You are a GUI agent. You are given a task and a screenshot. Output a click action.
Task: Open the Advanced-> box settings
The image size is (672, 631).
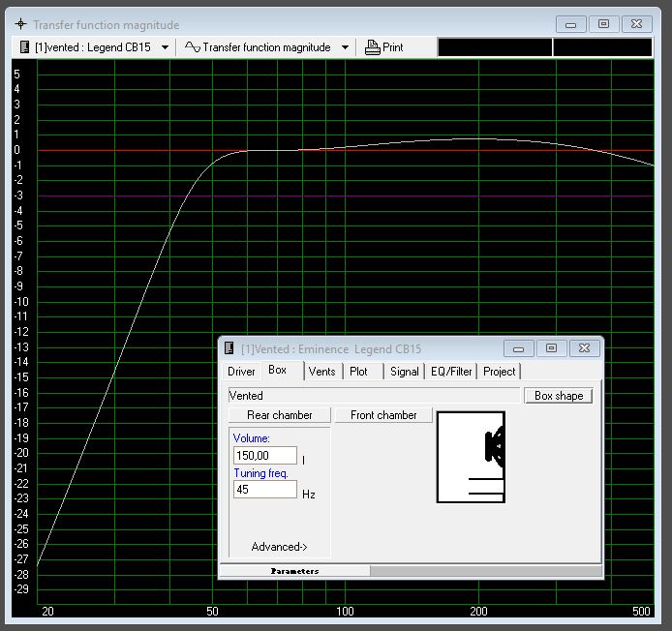click(279, 547)
